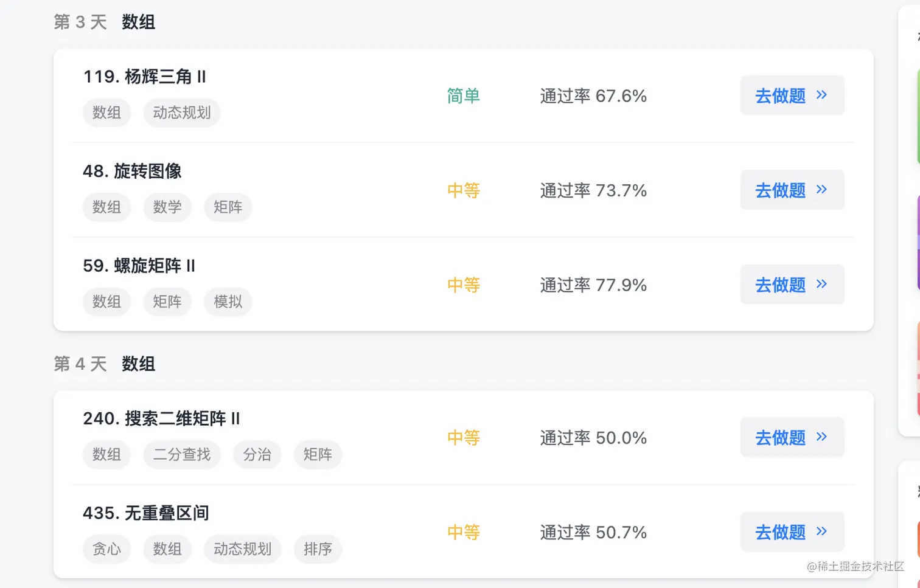This screenshot has width=920, height=588.
Task: Click 排序 tag under 无重叠区间
Action: pyautogui.click(x=318, y=549)
